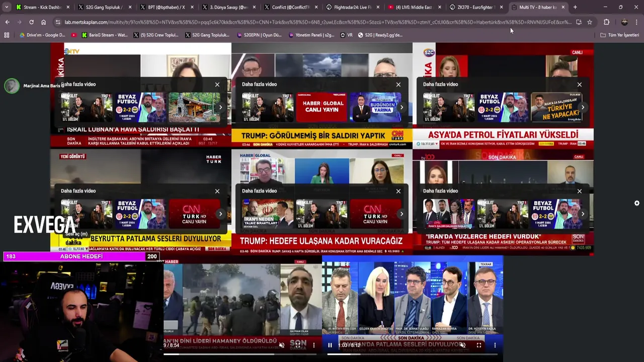Open the Extensions puzzle icon
The height and width of the screenshot is (362, 644).
(606, 22)
